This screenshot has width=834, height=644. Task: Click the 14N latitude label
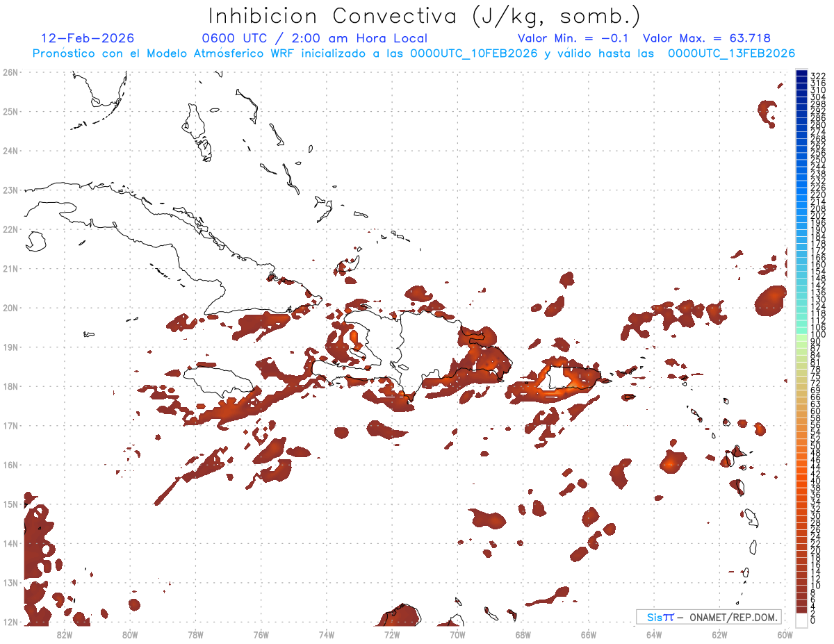pos(10,543)
